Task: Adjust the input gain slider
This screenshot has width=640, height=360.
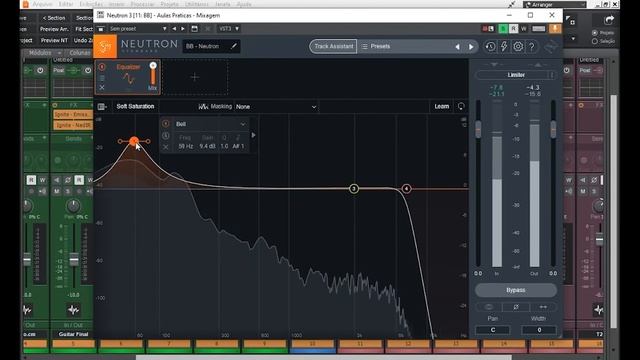Action: click(478, 129)
